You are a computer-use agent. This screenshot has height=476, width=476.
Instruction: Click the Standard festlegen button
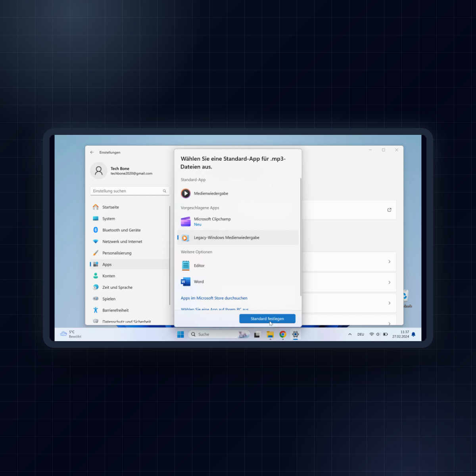tap(267, 319)
